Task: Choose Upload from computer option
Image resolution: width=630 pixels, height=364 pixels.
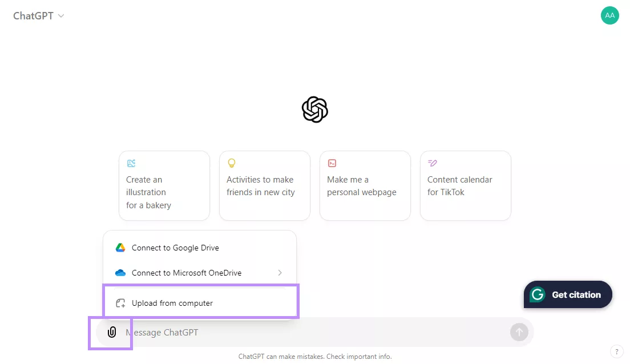Action: pyautogui.click(x=172, y=303)
